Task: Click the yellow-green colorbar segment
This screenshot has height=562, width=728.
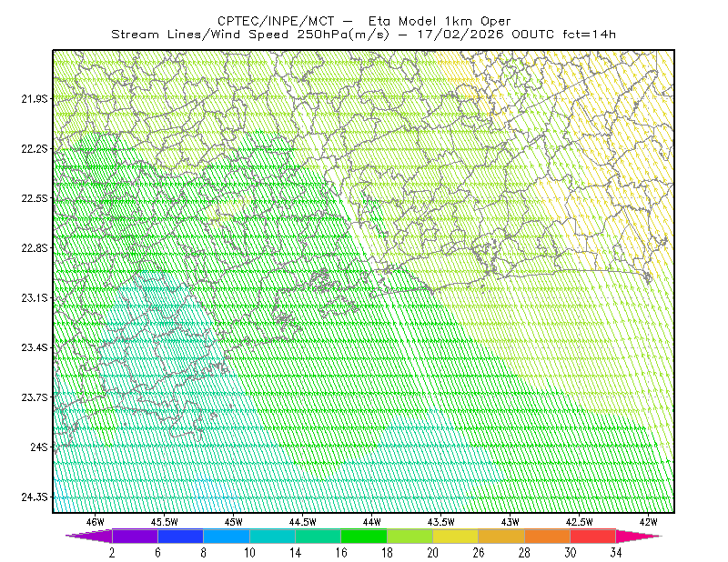Action: pos(410,536)
